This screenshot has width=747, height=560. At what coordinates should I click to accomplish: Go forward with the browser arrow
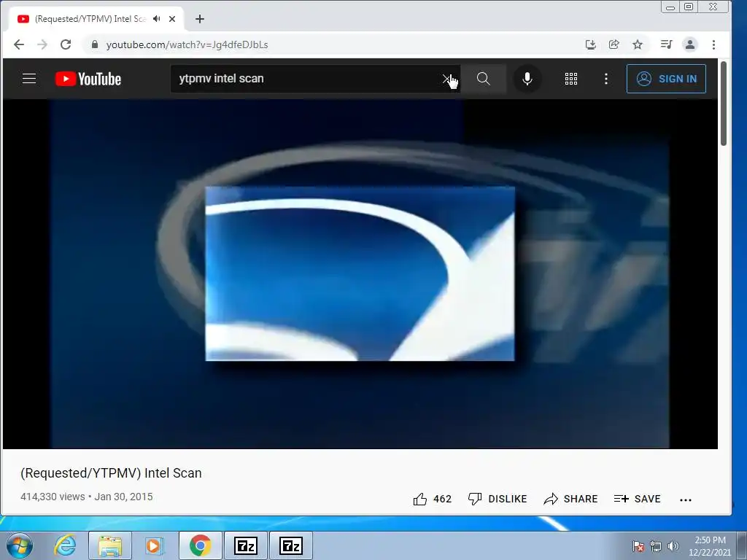[42, 44]
